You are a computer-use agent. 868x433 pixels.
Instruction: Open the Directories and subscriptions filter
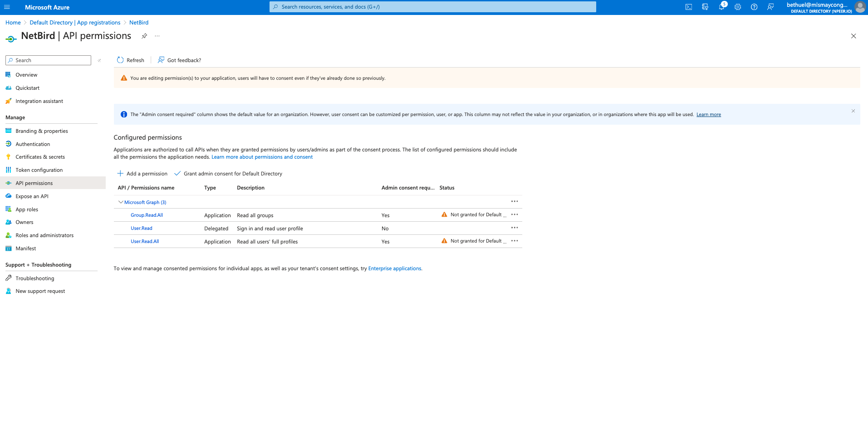[705, 7]
